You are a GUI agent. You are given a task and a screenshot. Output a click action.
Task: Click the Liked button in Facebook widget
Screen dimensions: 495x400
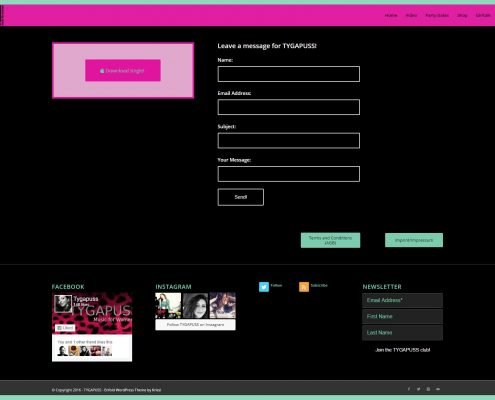click(x=65, y=328)
